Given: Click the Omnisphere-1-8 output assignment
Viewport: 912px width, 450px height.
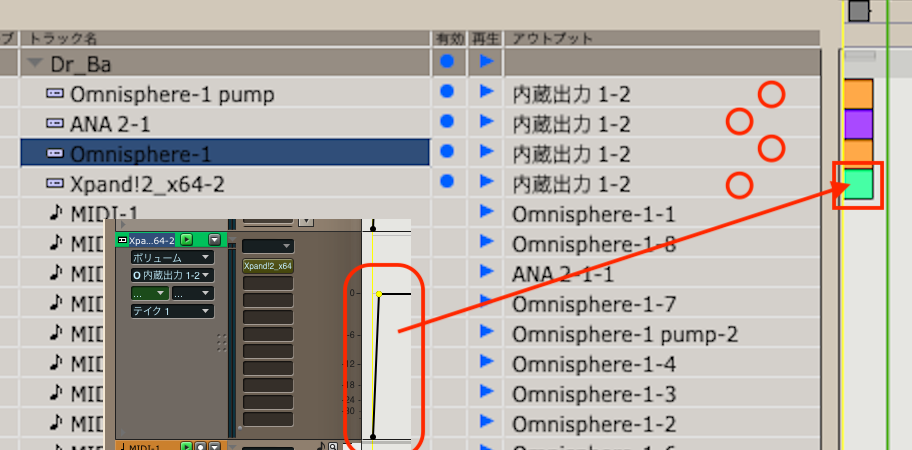Looking at the screenshot, I should (x=594, y=245).
